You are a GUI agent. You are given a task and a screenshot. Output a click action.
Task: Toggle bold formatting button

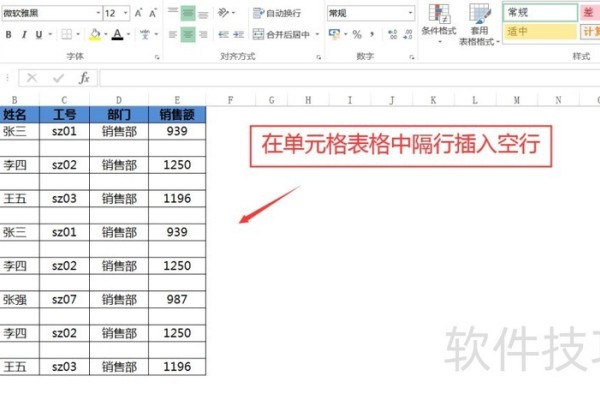(8, 35)
